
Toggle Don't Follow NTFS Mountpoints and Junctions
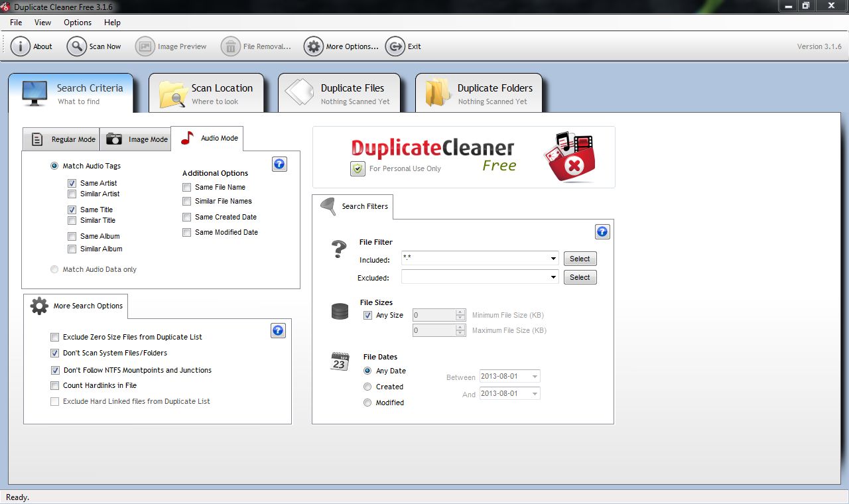click(55, 371)
